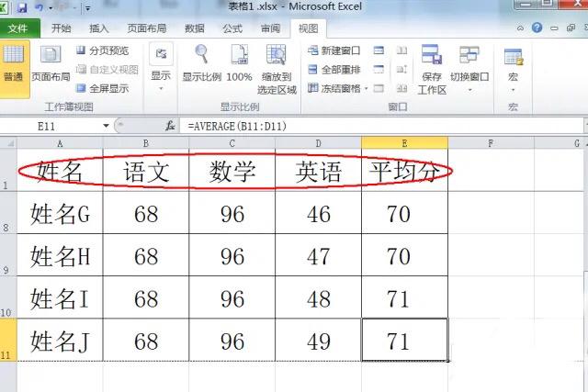Switch to 页面布局 page layout view

pos(51,63)
